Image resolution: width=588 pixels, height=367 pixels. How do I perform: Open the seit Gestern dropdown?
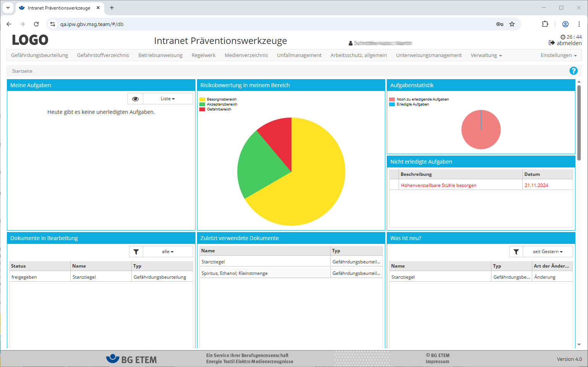click(x=548, y=252)
